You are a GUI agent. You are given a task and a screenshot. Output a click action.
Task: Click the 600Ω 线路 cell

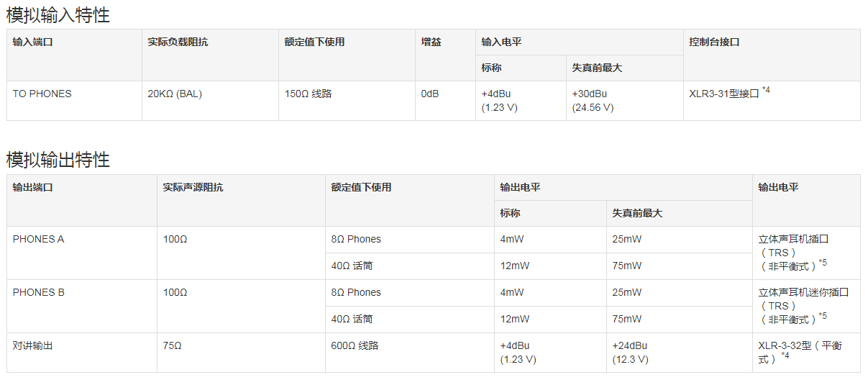pyautogui.click(x=355, y=345)
